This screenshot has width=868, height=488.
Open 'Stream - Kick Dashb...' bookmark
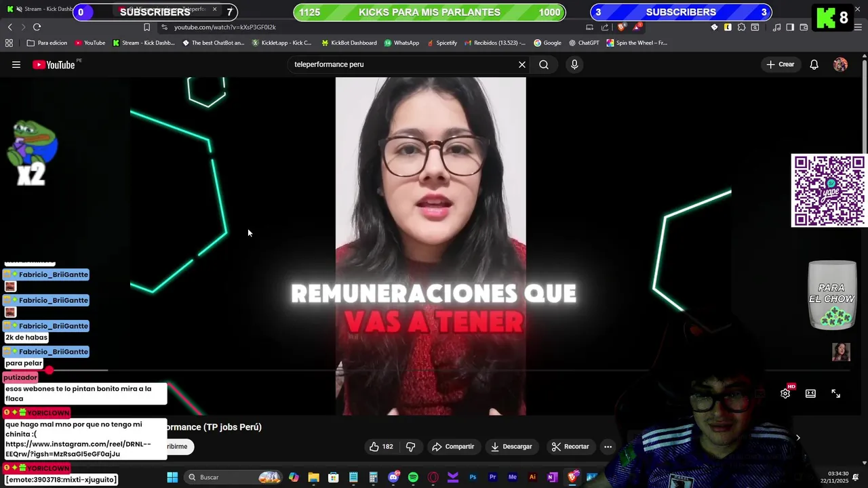(x=144, y=43)
